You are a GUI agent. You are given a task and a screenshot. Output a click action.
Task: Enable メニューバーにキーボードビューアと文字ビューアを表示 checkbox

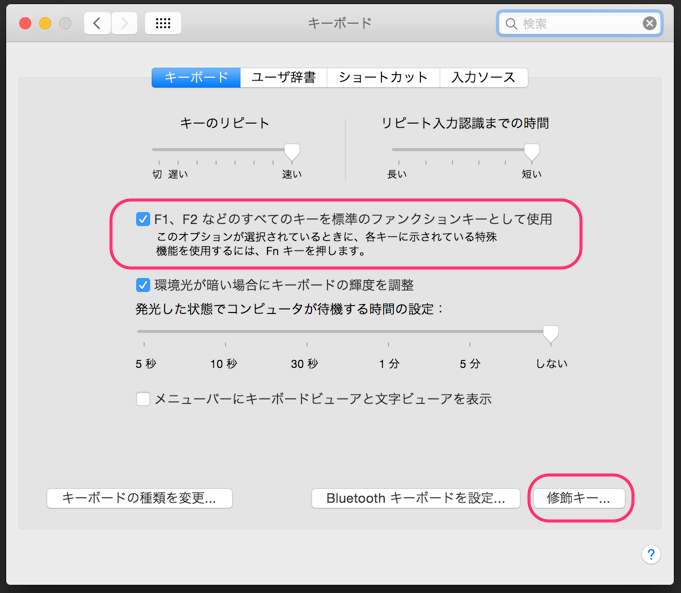coord(143,399)
